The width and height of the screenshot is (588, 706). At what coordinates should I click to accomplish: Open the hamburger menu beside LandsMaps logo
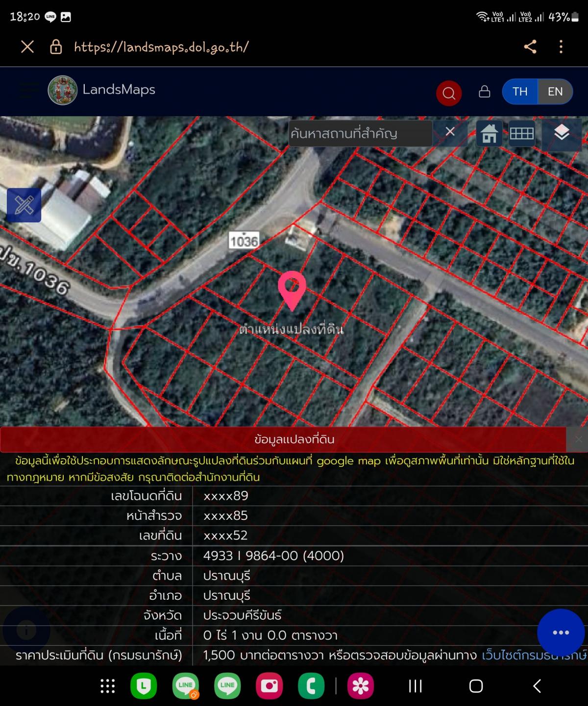(28, 90)
